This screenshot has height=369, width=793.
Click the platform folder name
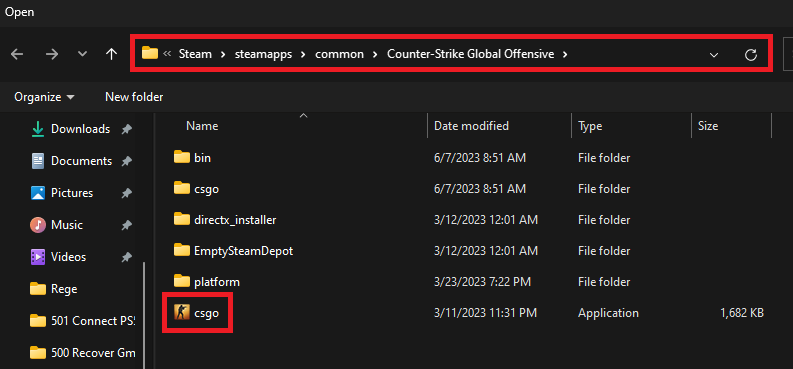(x=217, y=282)
